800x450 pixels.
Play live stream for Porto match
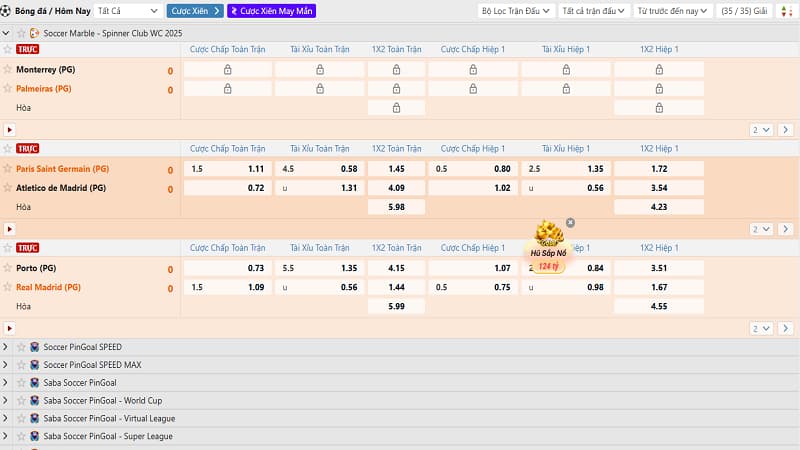click(x=9, y=328)
